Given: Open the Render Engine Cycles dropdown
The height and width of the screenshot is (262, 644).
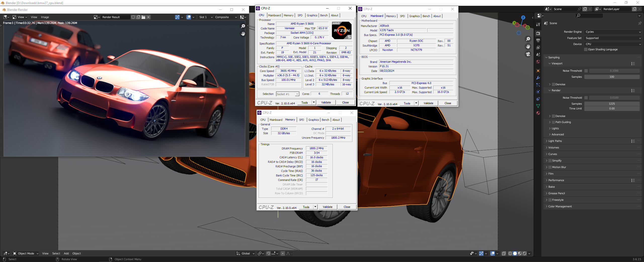Looking at the screenshot, I should coord(613,32).
